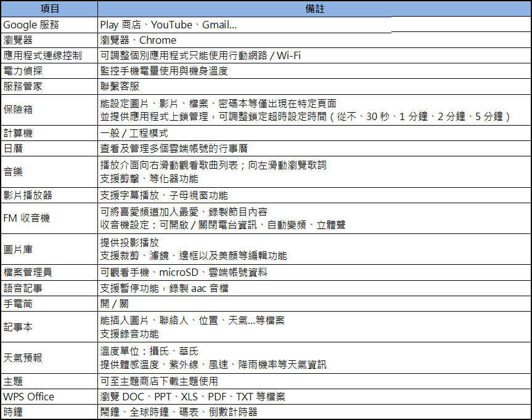
Task: Click the 電力偵探 cell
Action: coord(49,71)
